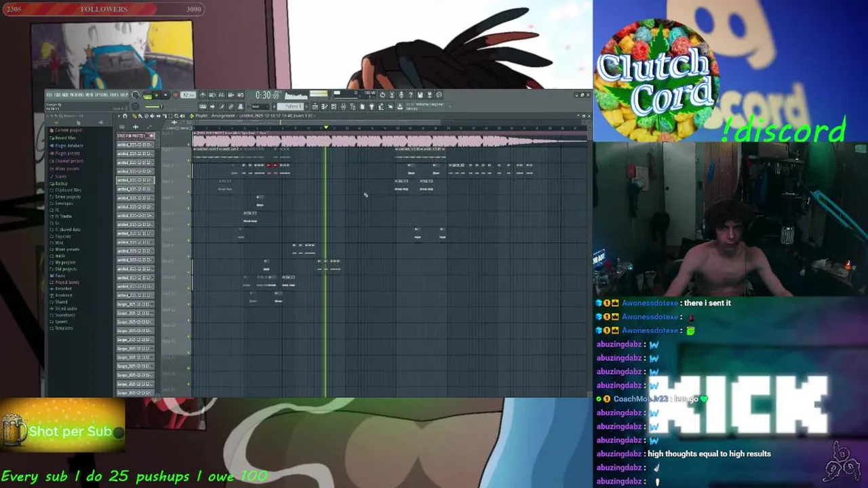Open the FILE menu
Image resolution: width=868 pixels, height=488 pixels.
tap(50, 95)
